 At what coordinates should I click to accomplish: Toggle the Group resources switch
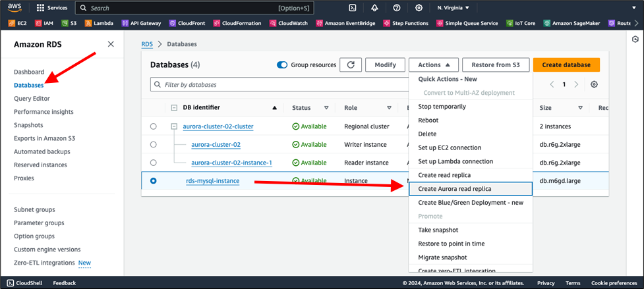(282, 65)
